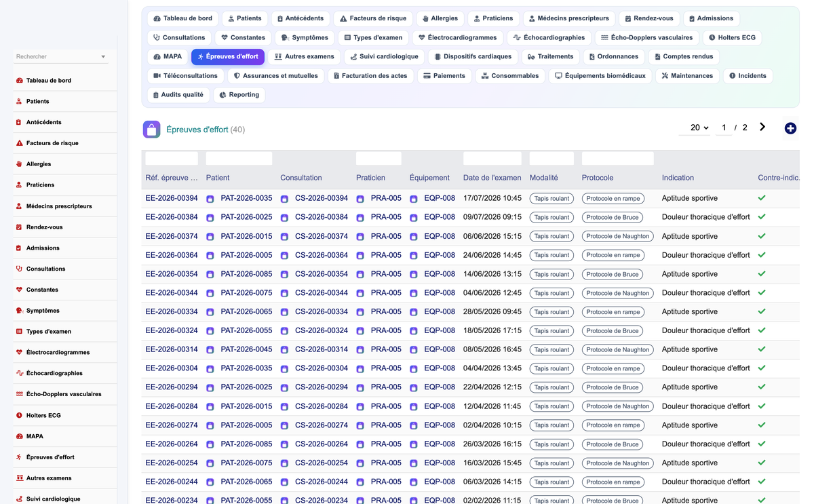Open the Rechercher sidebar dropdown

coord(61,57)
